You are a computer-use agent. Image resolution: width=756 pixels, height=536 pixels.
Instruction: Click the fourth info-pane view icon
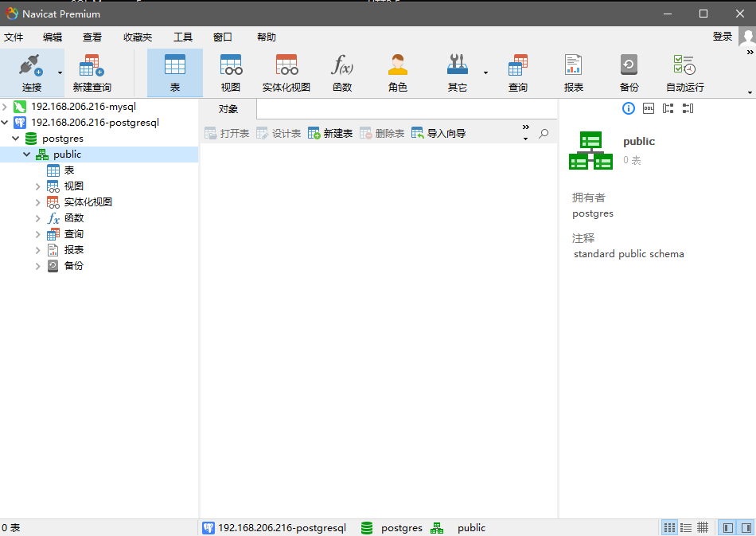pos(688,108)
